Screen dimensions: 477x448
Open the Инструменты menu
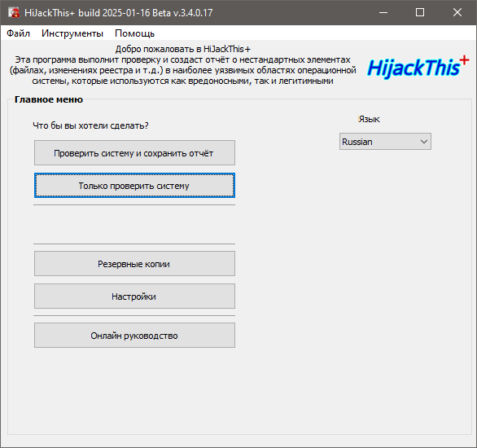(x=72, y=33)
